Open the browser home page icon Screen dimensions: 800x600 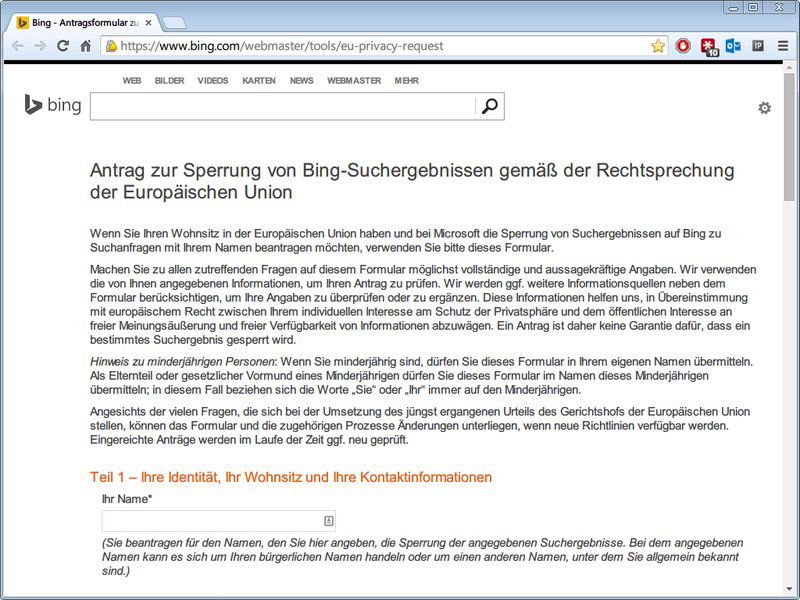[x=86, y=46]
